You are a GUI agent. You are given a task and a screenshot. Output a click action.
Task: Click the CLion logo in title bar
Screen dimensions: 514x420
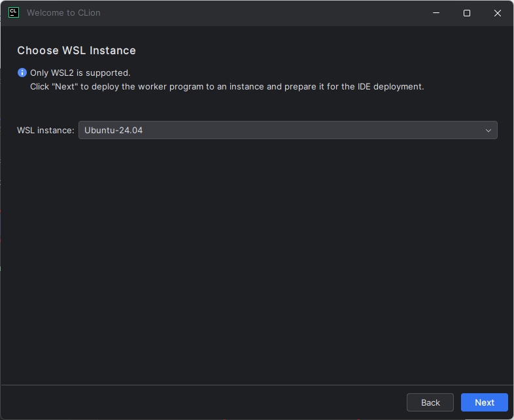(x=14, y=13)
